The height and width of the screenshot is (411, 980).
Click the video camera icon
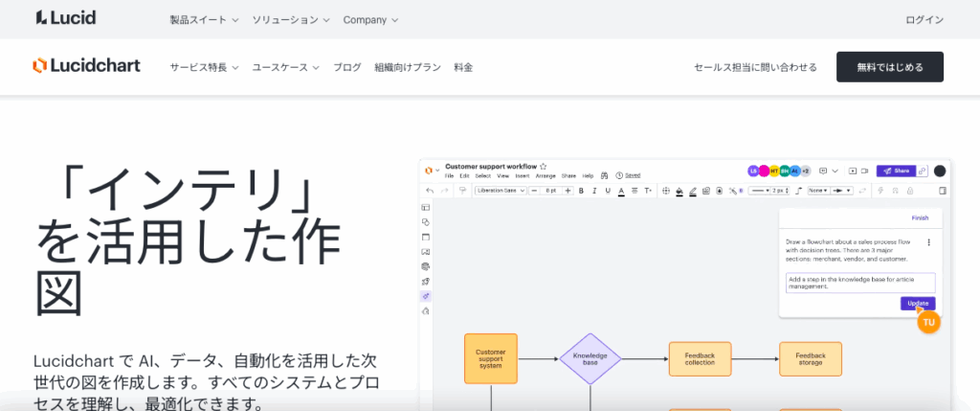[x=864, y=171]
